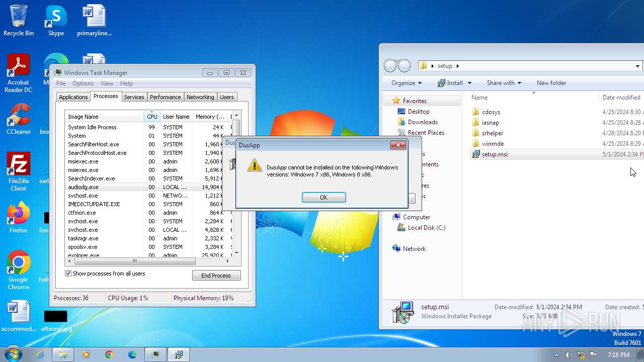Switch to the Applications tab

73,97
